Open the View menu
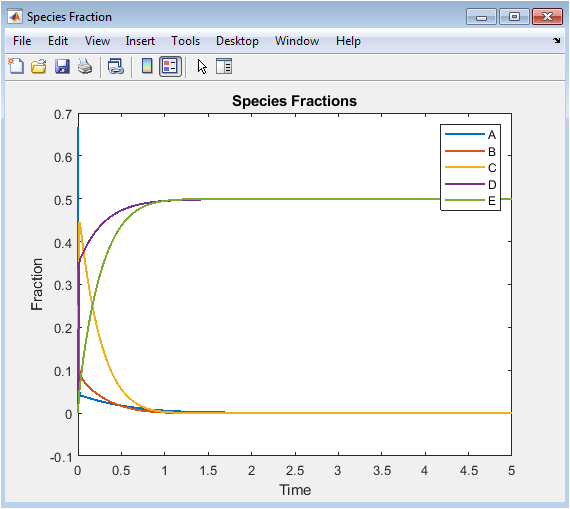The height and width of the screenshot is (509, 570). pos(97,41)
